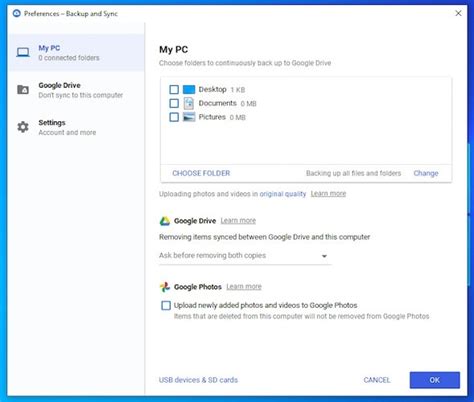474x402 pixels.
Task: Open the Google Drive sync section
Action: click(x=77, y=90)
